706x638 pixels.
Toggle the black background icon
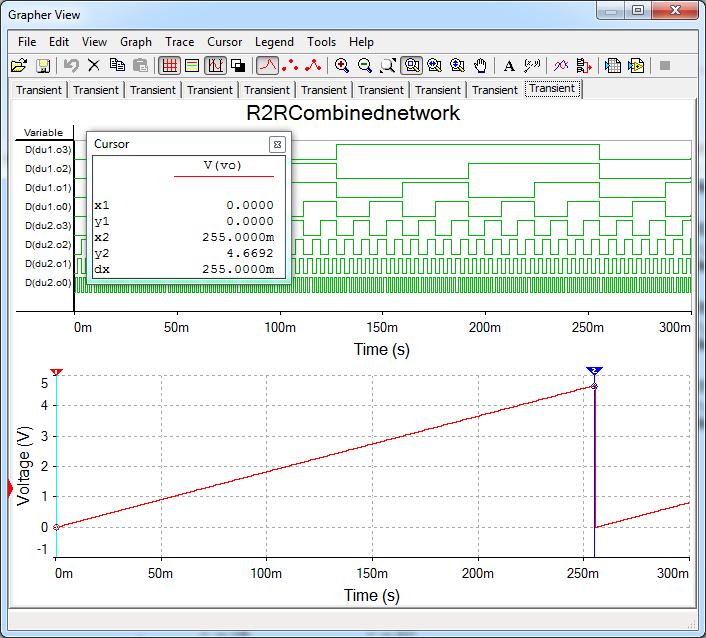coord(238,66)
